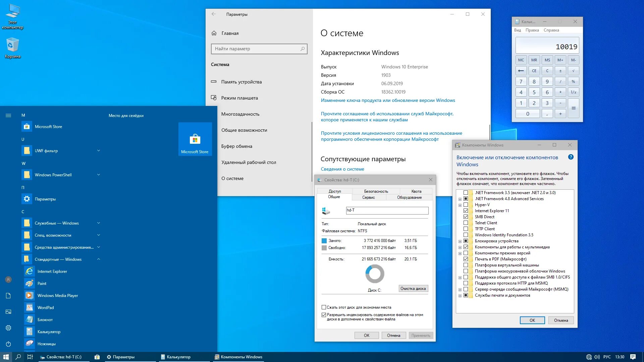Click Microsoft Store icon pinned on taskbar
The height and width of the screenshot is (362, 644).
[x=97, y=357]
